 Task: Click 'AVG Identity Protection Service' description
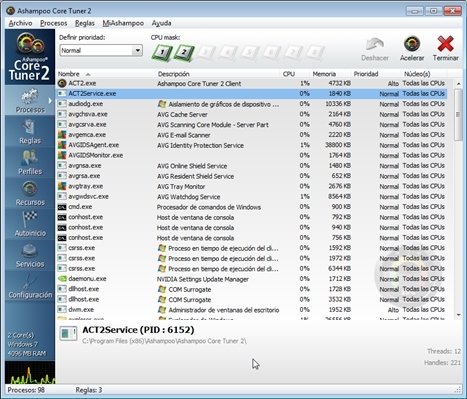(x=200, y=145)
